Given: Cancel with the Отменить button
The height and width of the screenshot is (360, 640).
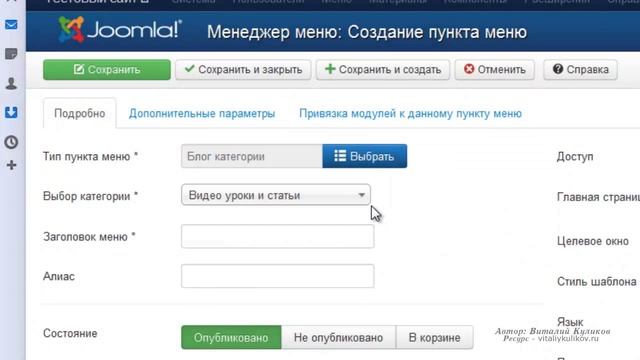Looking at the screenshot, I should [495, 69].
